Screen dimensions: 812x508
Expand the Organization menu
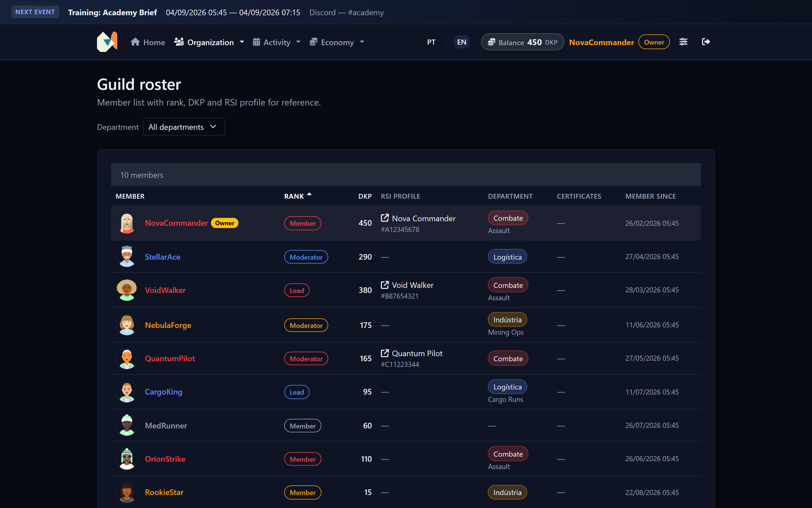[209, 42]
